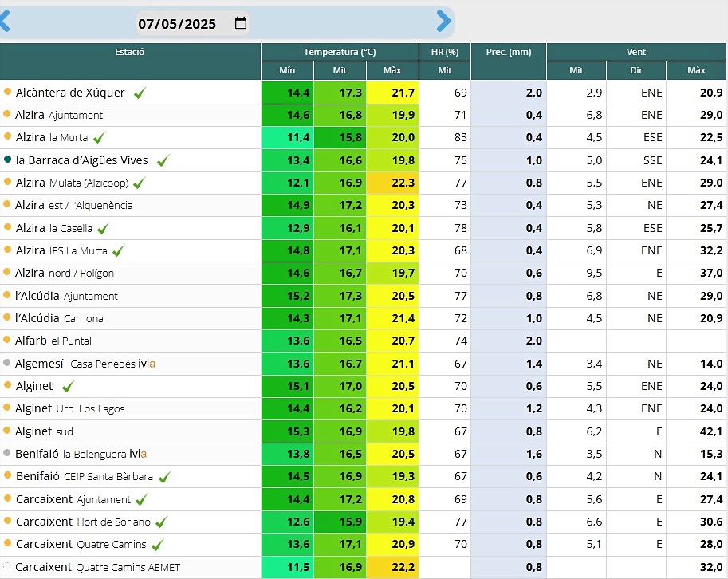Open station Alzira est / l'Alquenència
The image size is (728, 579).
pyautogui.click(x=74, y=205)
